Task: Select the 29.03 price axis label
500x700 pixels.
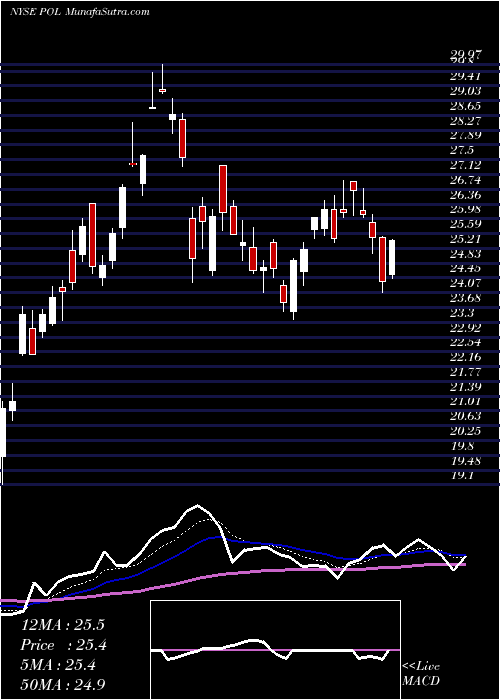Action: tap(465, 91)
